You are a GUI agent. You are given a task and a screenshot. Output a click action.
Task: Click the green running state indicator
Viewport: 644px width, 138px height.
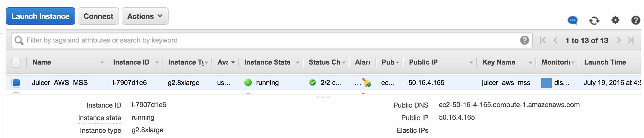point(248,82)
